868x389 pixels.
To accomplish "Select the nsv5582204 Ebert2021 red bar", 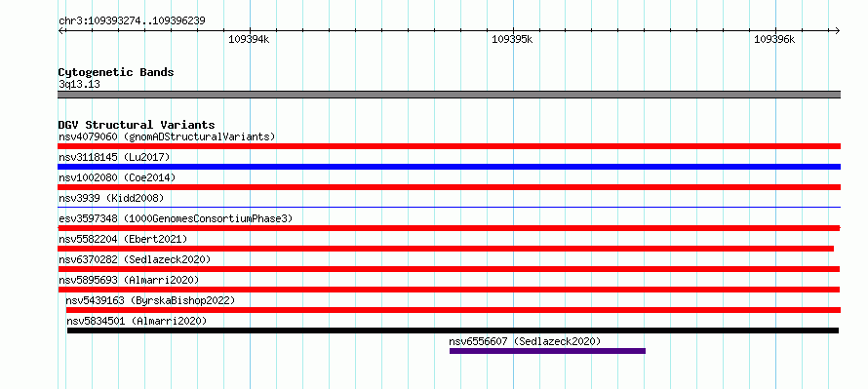I will coord(446,249).
